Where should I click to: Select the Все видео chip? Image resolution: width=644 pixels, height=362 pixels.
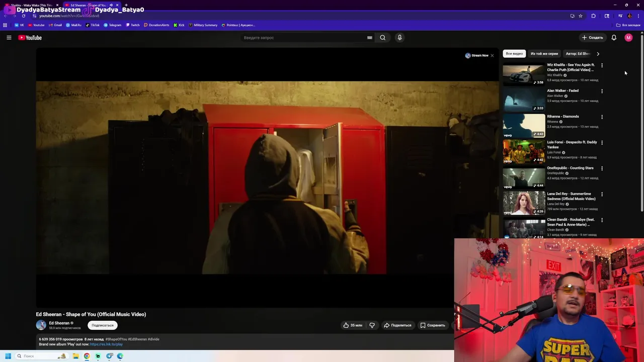pyautogui.click(x=514, y=54)
